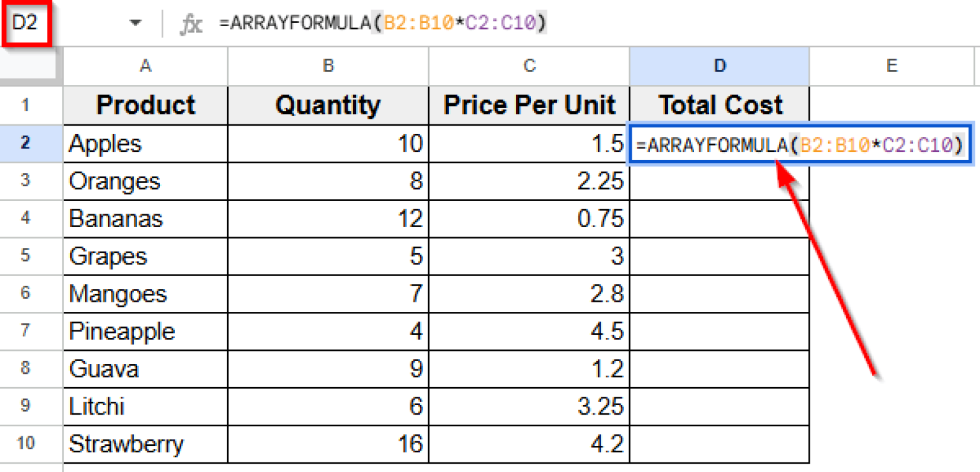This screenshot has height=472, width=980.
Task: Select column header C
Action: point(528,66)
